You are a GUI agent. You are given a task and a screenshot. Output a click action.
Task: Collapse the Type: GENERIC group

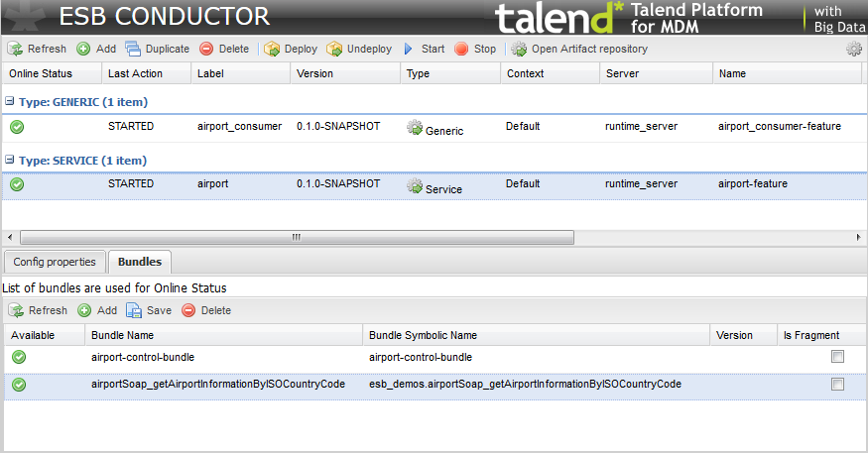[9, 101]
